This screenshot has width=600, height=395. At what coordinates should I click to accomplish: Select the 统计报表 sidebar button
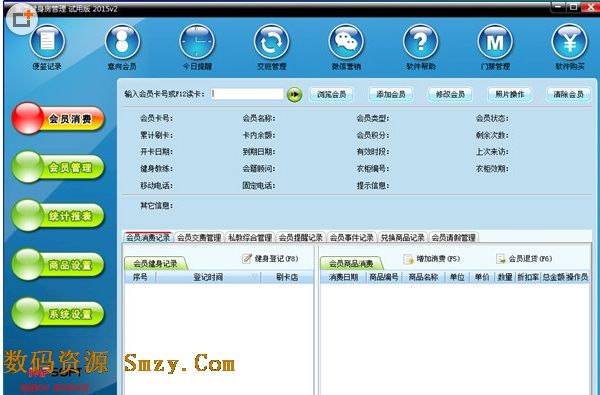click(58, 216)
